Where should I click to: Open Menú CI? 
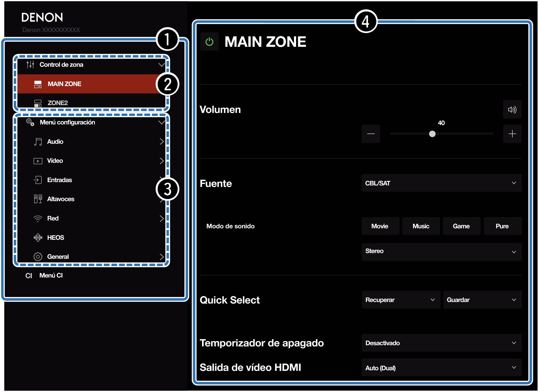tap(51, 275)
